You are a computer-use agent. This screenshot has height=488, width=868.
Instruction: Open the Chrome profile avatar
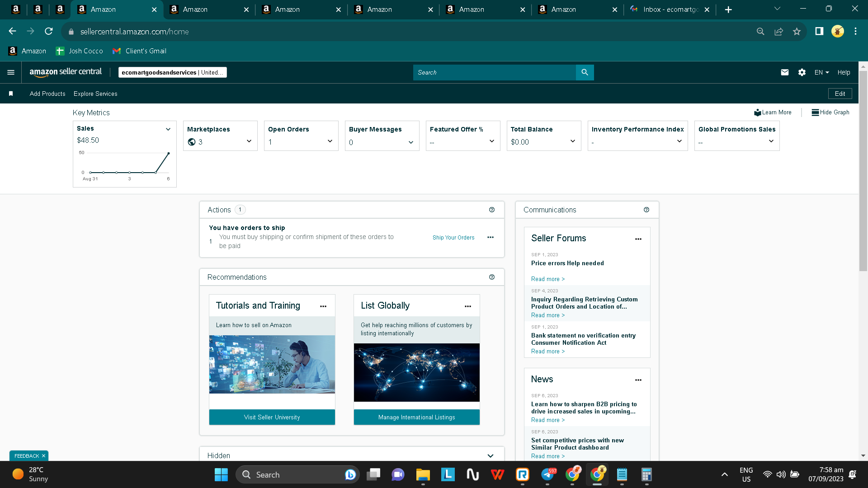(x=838, y=31)
